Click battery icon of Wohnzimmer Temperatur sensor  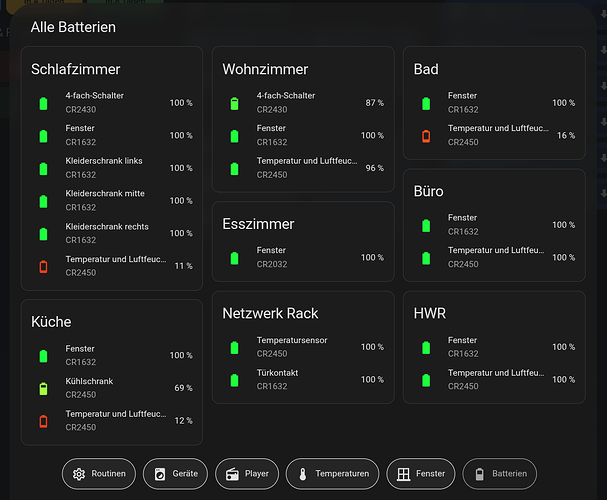[x=235, y=168]
